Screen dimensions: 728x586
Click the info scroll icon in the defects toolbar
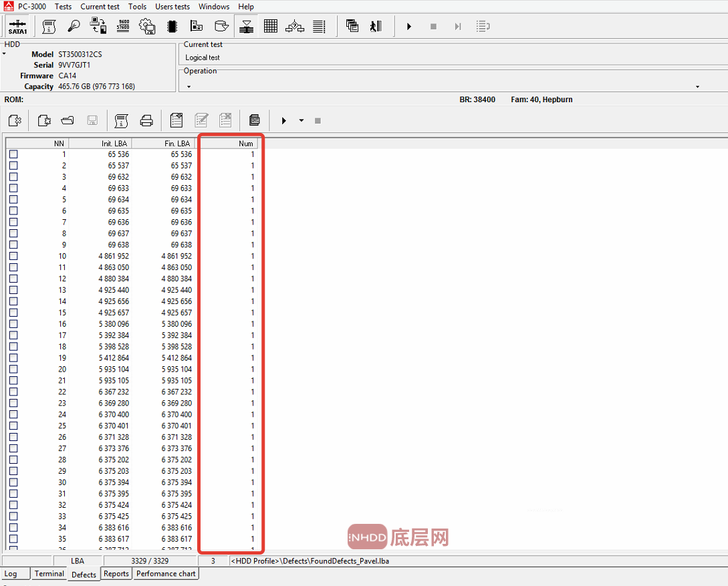click(x=121, y=121)
